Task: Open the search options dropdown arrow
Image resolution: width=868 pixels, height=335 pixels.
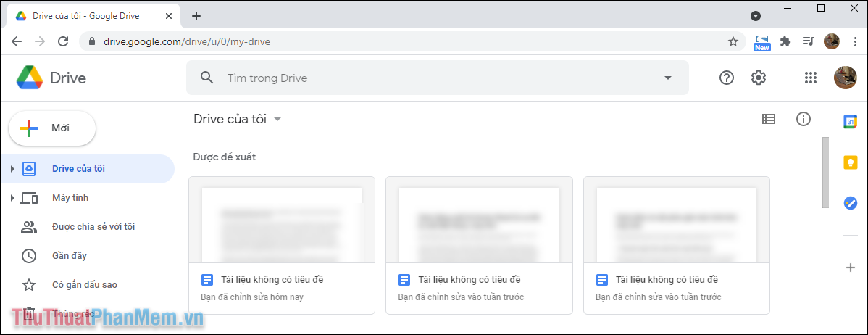Action: (667, 78)
